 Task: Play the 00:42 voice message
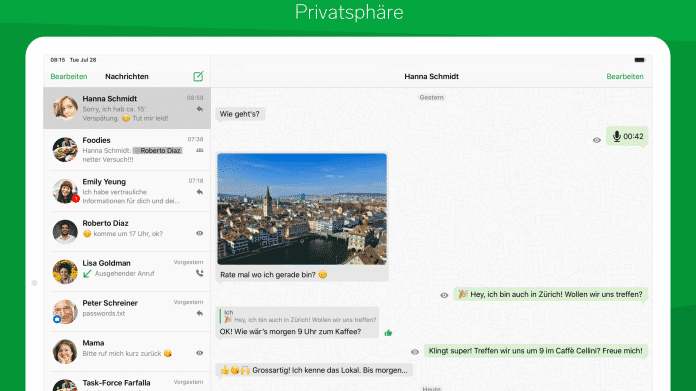627,136
